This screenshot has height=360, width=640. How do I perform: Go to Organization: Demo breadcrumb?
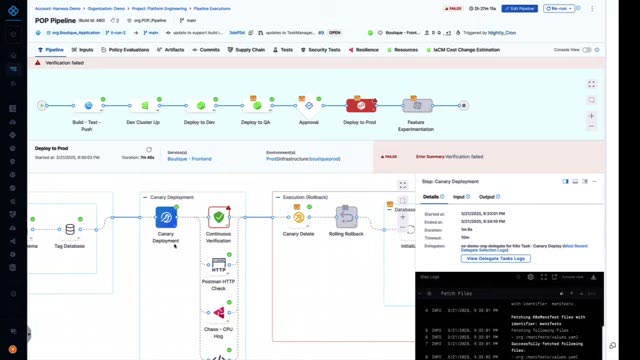coord(106,9)
